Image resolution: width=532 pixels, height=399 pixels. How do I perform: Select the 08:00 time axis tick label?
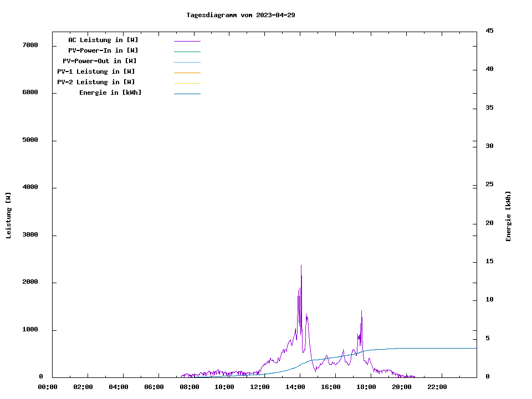tap(191, 387)
